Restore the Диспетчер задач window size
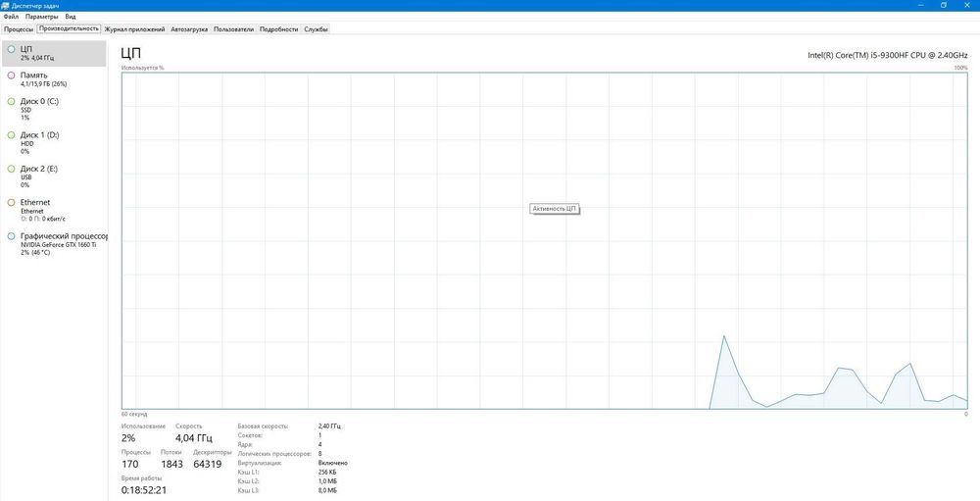980x501 pixels. coord(944,5)
